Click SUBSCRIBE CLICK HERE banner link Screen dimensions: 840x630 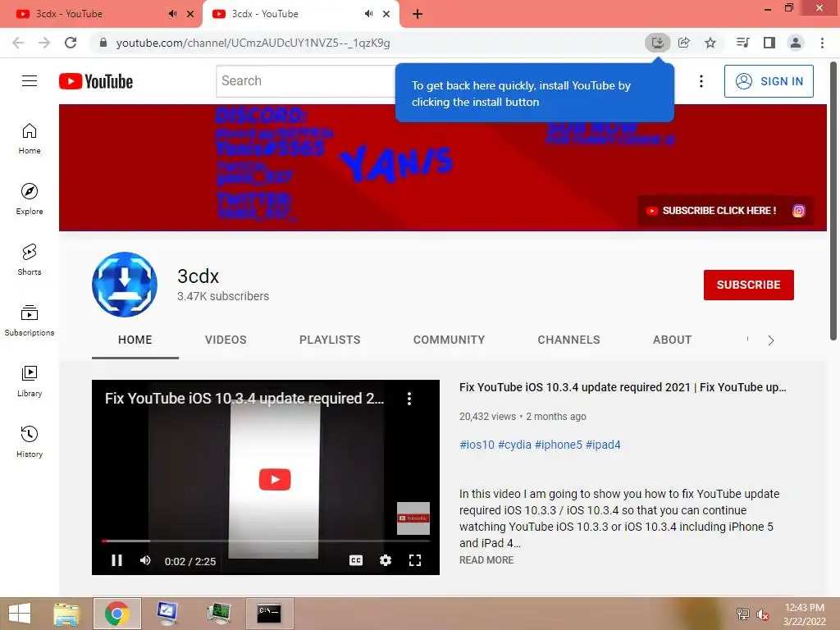(711, 211)
